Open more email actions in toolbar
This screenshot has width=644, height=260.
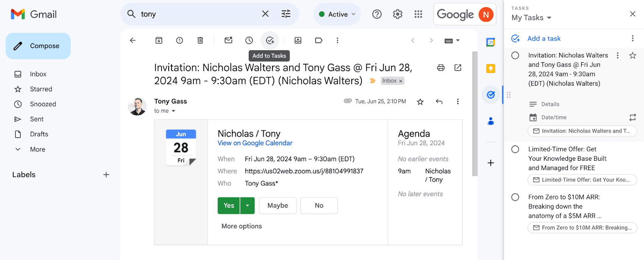(x=337, y=40)
